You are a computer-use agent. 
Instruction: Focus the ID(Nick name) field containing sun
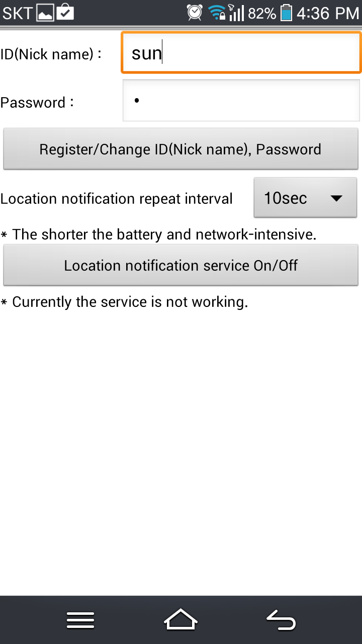[241, 53]
